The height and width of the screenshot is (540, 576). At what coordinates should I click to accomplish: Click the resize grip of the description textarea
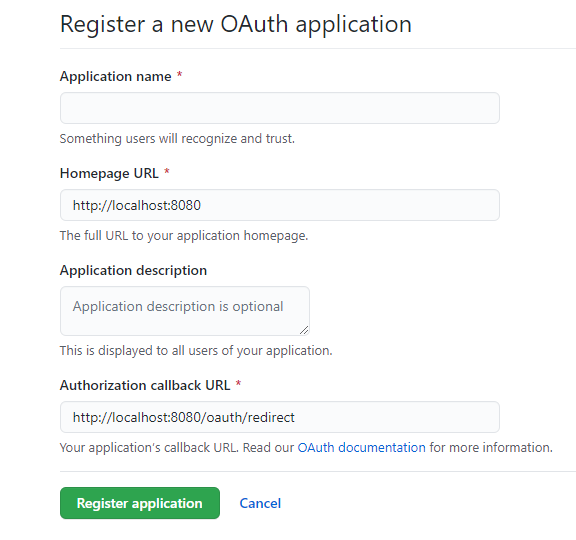pyautogui.click(x=304, y=330)
